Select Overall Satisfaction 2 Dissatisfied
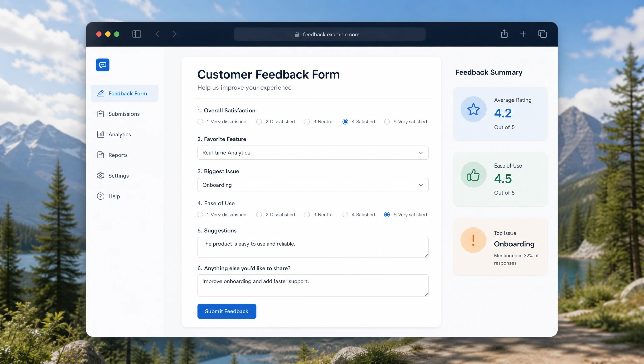Viewport: 644px width, 364px height. tap(259, 122)
